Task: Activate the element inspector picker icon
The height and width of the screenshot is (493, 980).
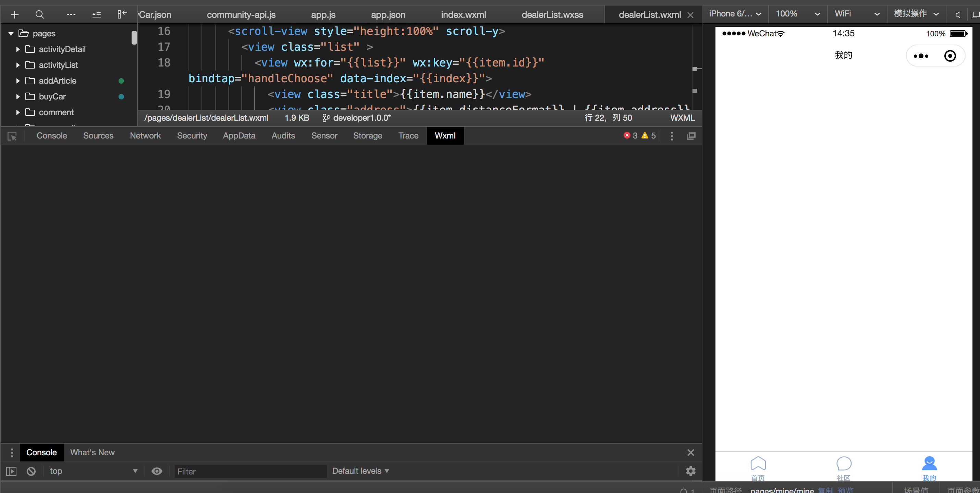Action: pyautogui.click(x=12, y=136)
